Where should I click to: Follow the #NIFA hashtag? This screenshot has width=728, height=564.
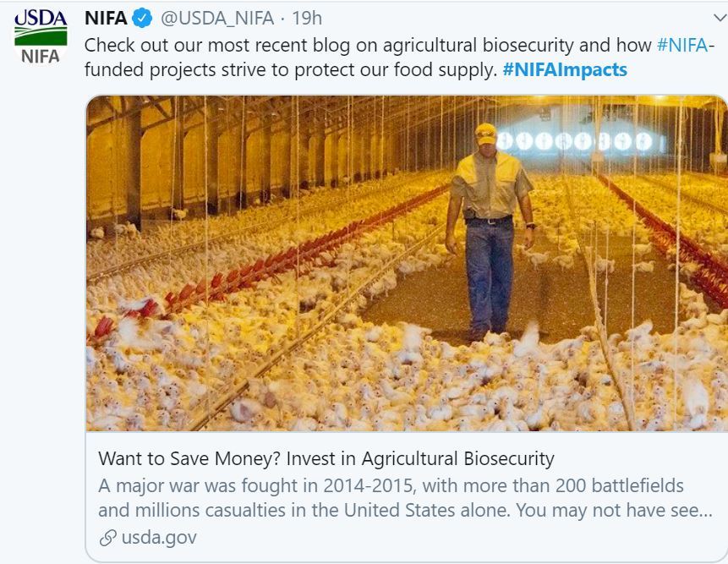click(680, 45)
